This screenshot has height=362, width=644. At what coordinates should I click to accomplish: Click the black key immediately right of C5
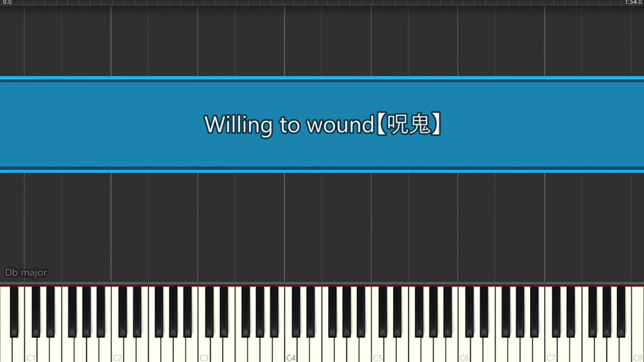tap(383, 312)
